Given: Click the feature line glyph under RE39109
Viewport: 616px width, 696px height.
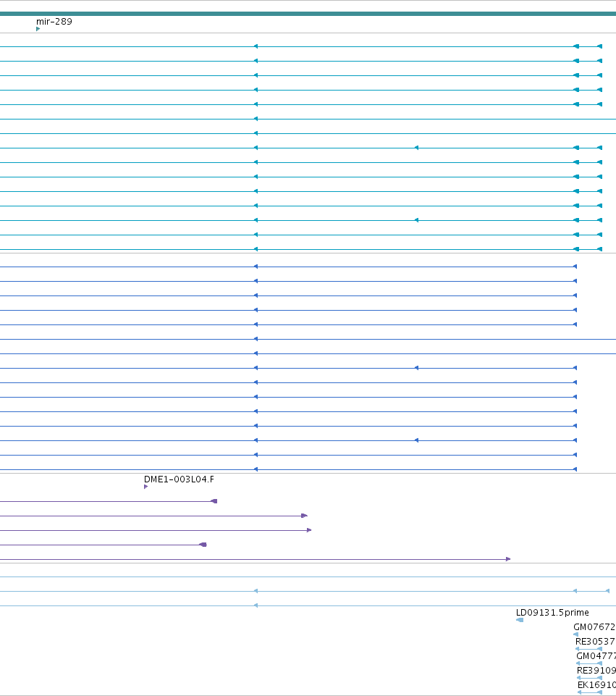Looking at the screenshot, I should [x=589, y=677].
